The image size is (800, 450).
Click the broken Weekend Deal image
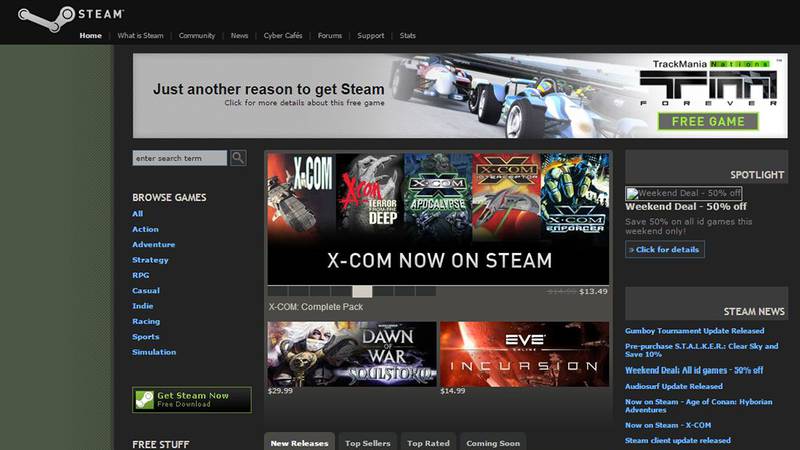click(684, 193)
